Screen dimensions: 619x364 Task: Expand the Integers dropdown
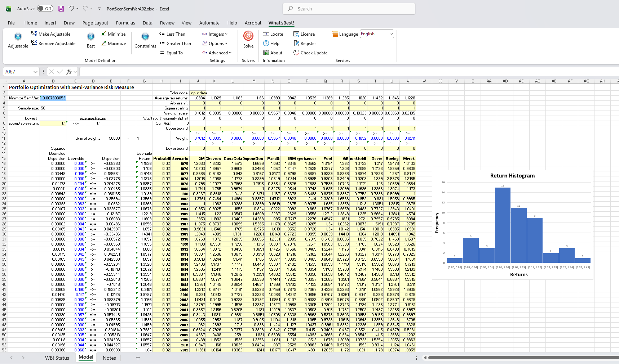[x=215, y=34]
